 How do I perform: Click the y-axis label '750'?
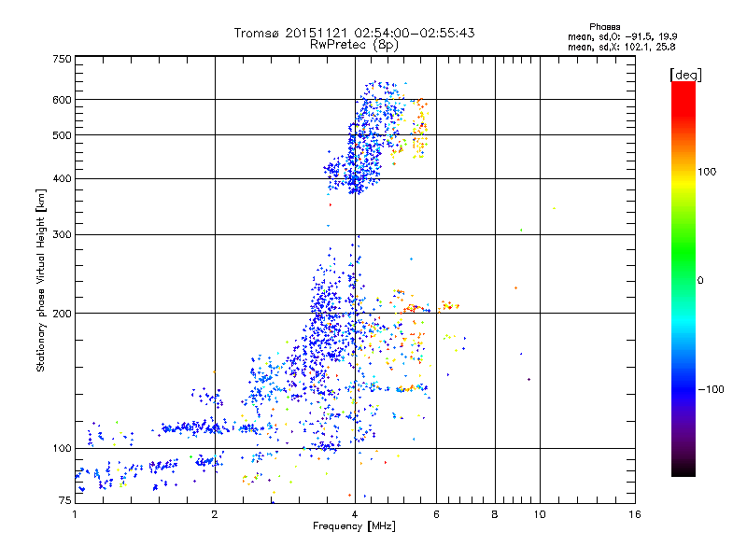click(62, 59)
